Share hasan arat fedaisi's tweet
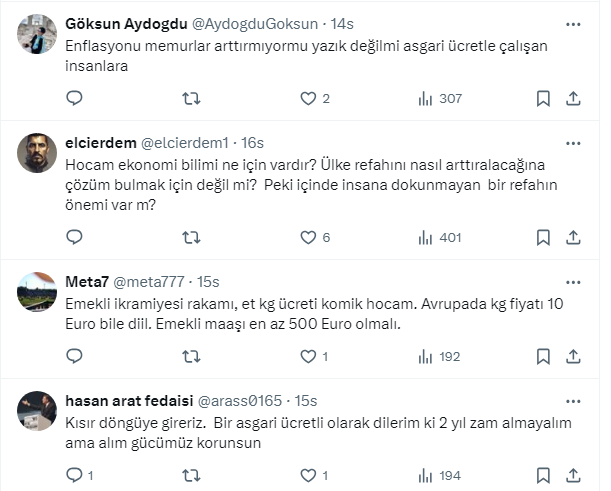Viewport: 611px width, 491px height. pyautogui.click(x=573, y=475)
